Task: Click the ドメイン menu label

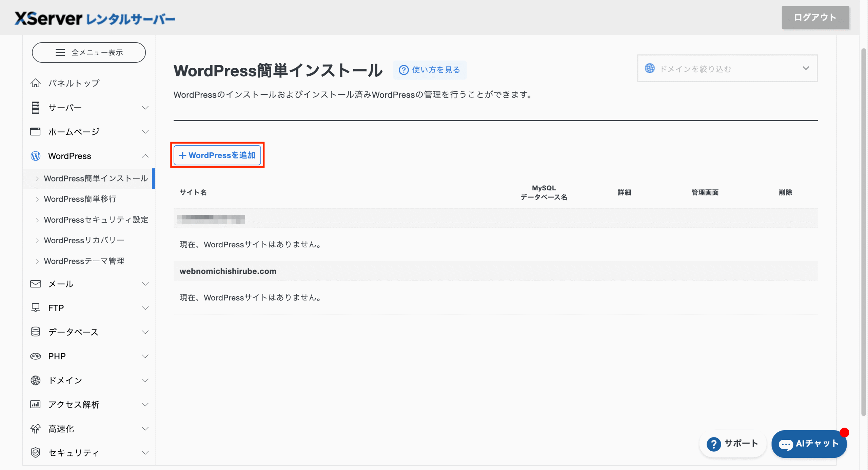Action: [x=65, y=380]
